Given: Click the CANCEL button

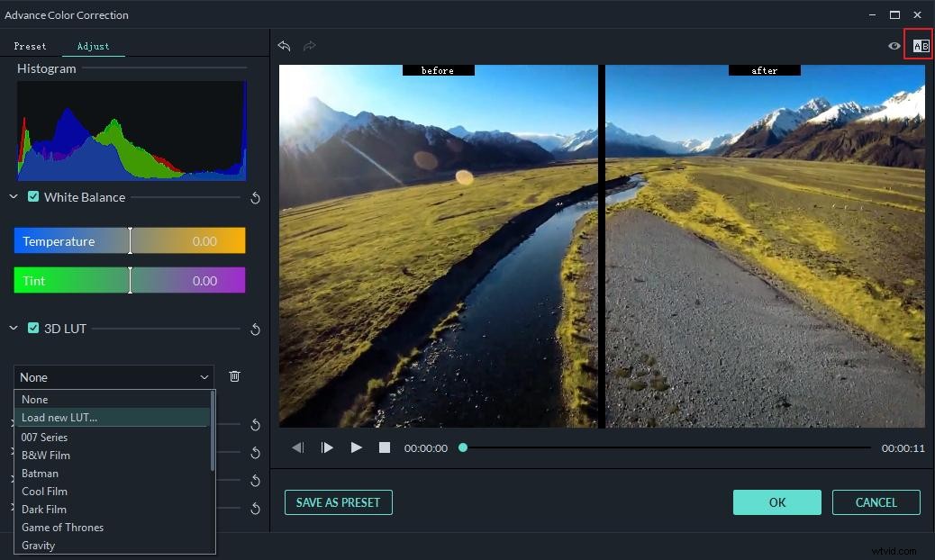Looking at the screenshot, I should point(876,502).
